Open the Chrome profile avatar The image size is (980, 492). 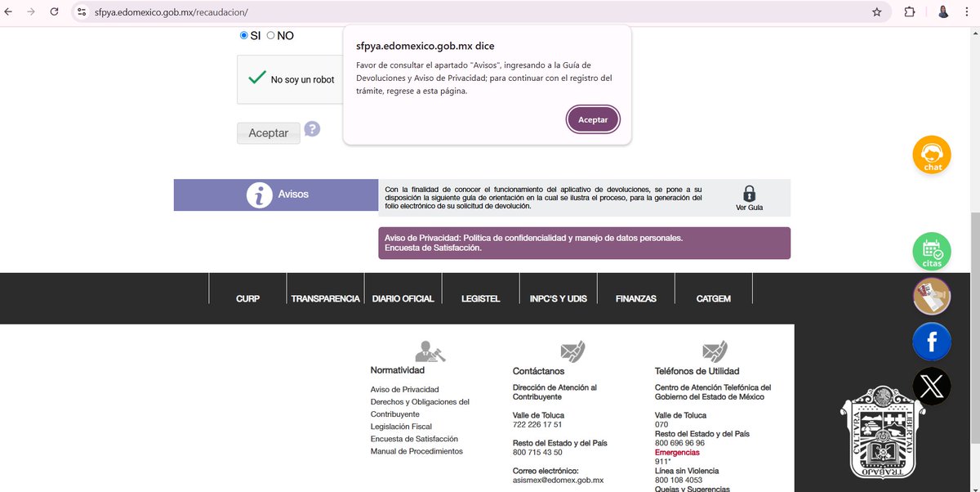(x=943, y=12)
